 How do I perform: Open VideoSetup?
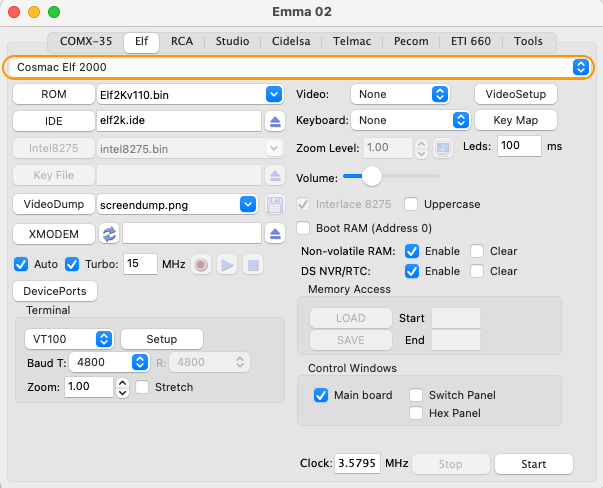click(516, 94)
